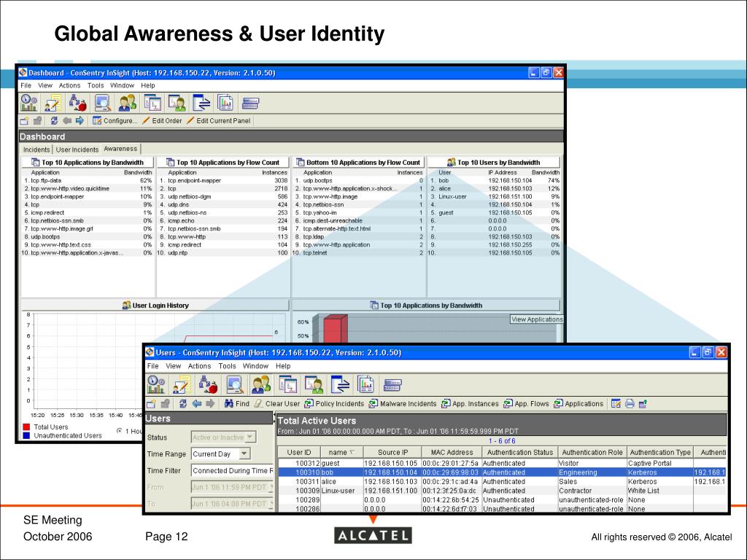747x560 pixels.
Task: Click the flows arrows icon in Users window
Action: pyautogui.click(x=340, y=384)
